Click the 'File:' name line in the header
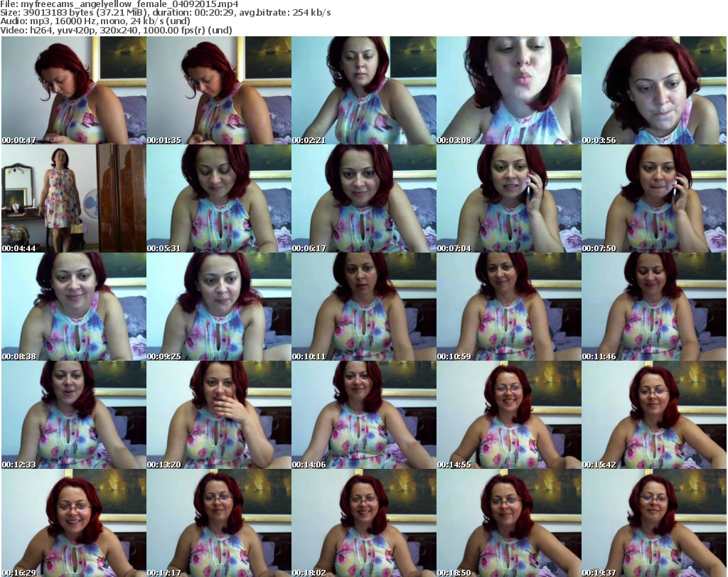728x577 pixels. tap(119, 4)
